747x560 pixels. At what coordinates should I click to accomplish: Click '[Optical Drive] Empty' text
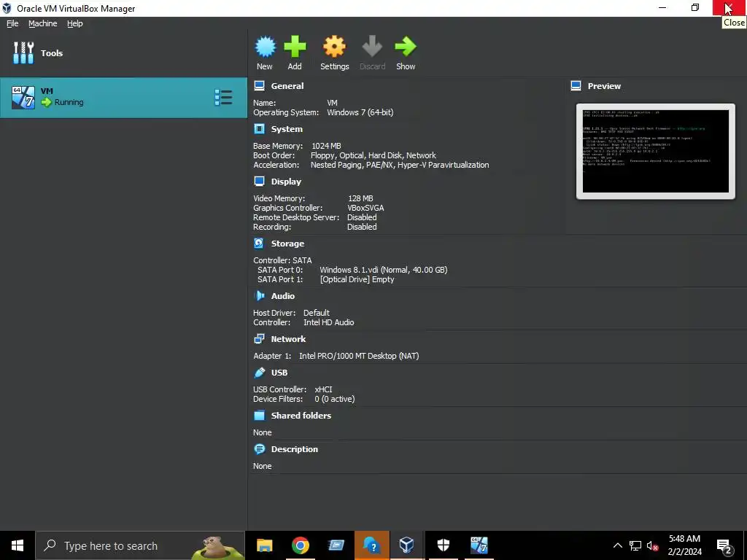click(357, 279)
